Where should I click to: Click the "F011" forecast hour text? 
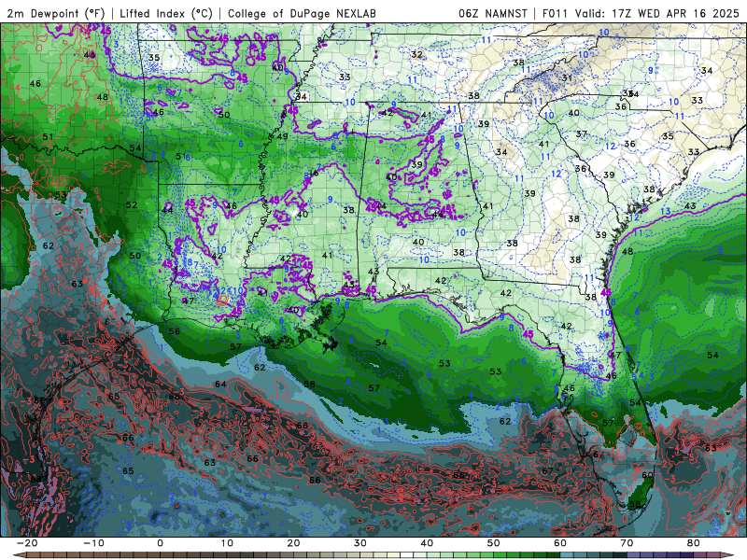(x=555, y=13)
